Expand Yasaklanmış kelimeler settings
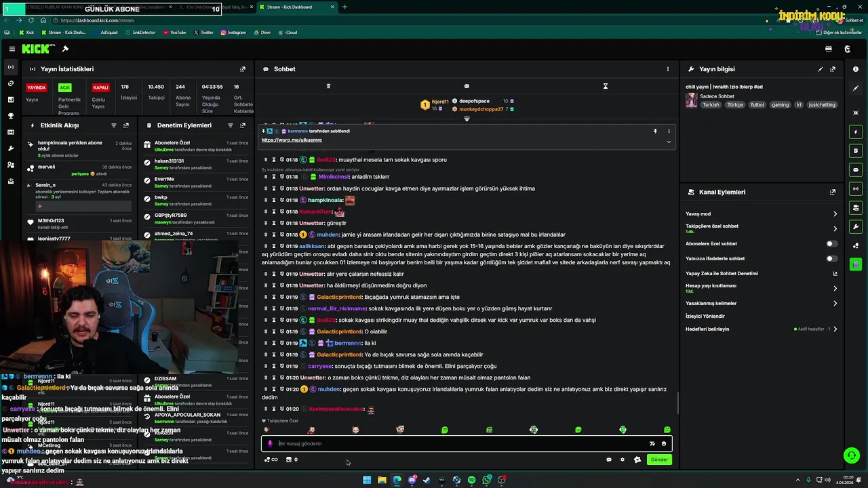 click(x=835, y=303)
